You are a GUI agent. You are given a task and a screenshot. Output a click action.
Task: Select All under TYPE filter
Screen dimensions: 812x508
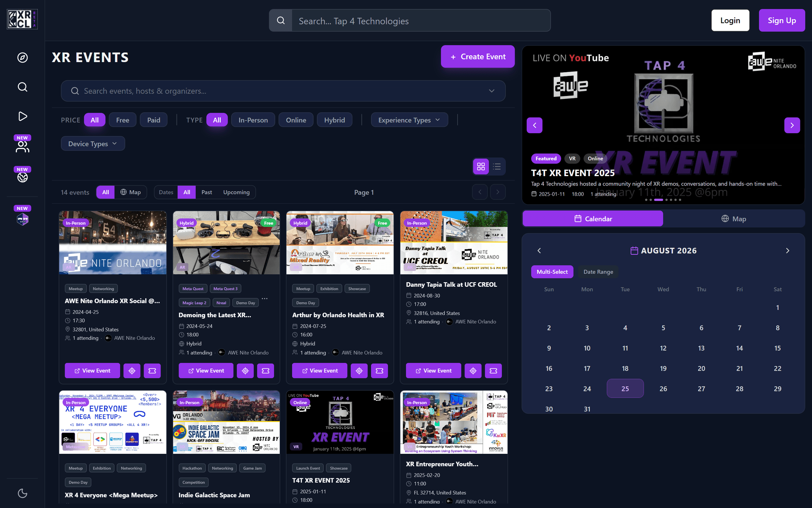click(x=217, y=120)
